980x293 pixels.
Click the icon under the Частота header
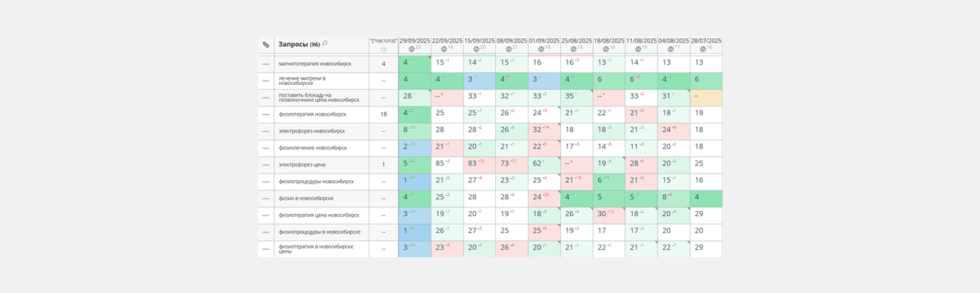click(x=383, y=49)
